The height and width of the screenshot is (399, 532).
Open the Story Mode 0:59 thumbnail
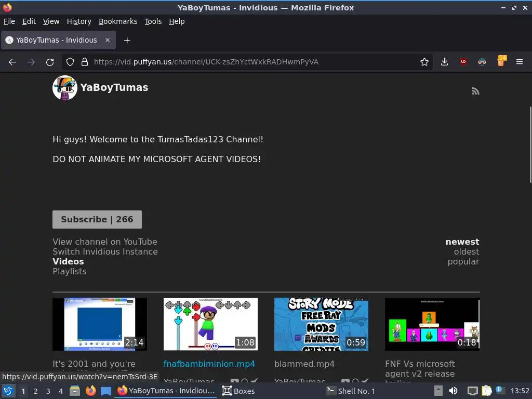tap(321, 324)
